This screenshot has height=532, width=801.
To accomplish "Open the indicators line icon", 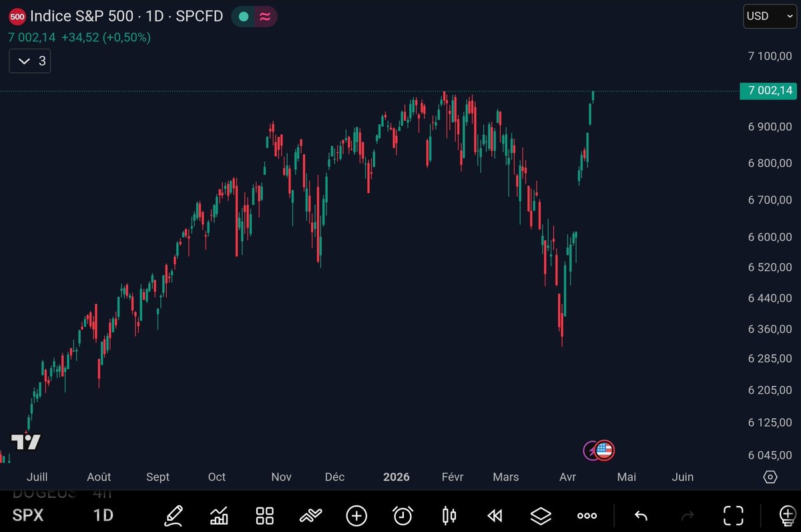I will pyautogui.click(x=311, y=515).
